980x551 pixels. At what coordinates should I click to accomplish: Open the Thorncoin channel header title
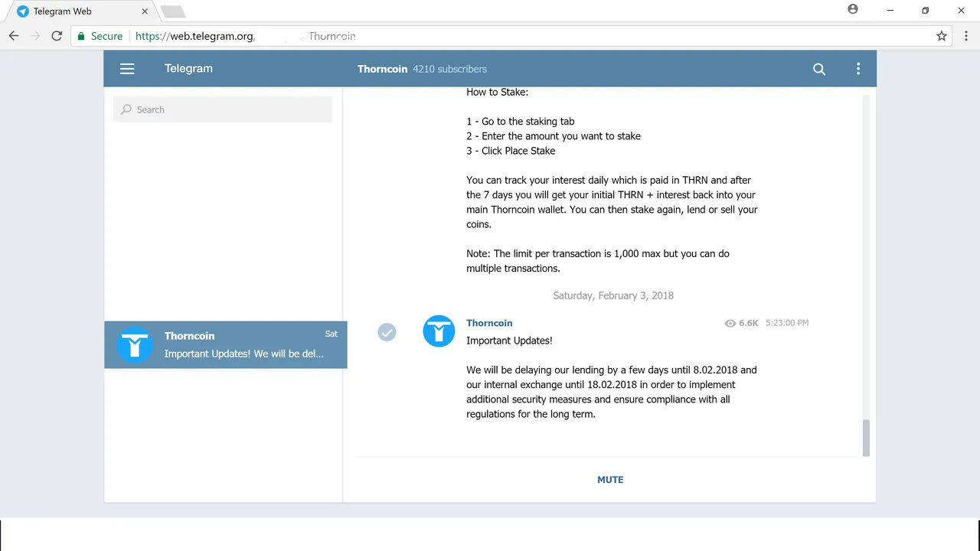point(382,69)
